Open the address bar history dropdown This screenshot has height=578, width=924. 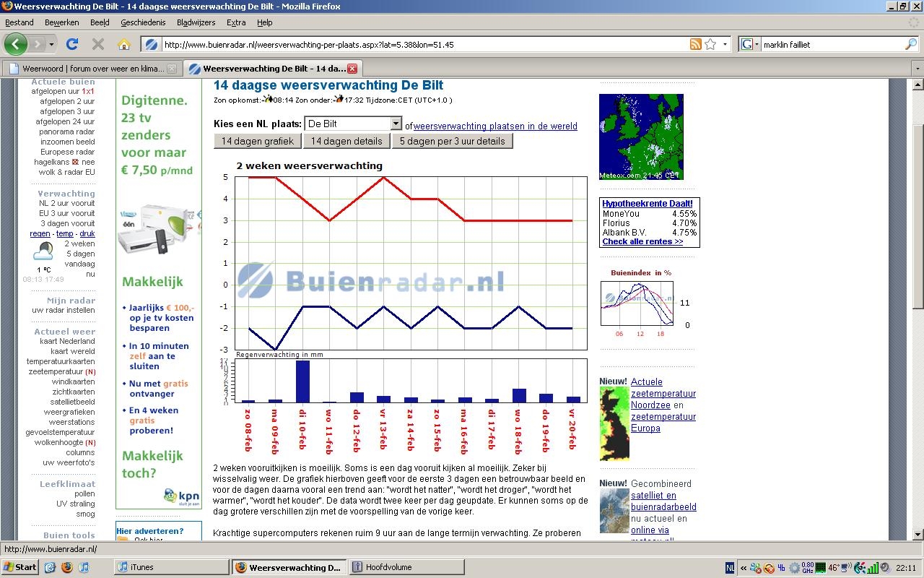725,44
